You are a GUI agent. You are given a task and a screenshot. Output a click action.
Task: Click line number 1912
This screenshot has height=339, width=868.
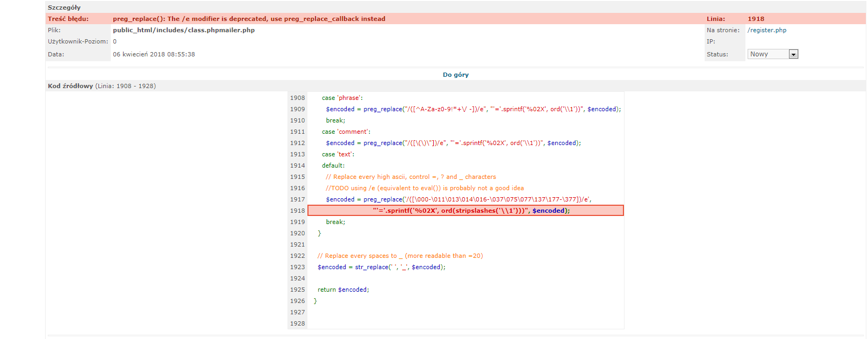pyautogui.click(x=297, y=143)
